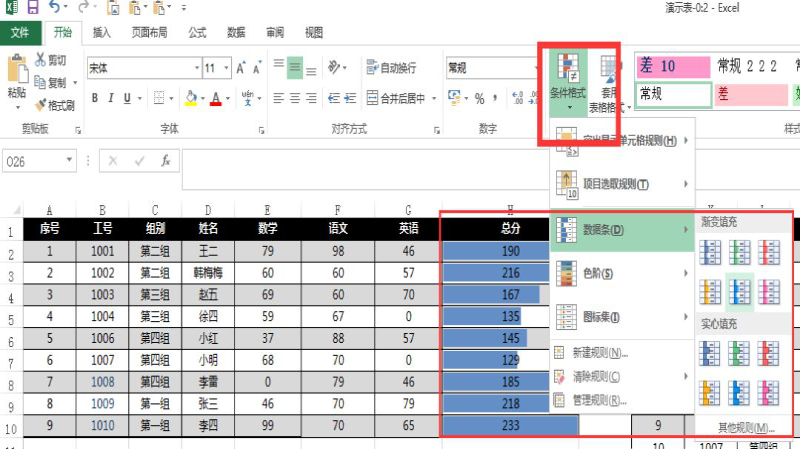This screenshot has height=449, width=800.
Task: Click the insert function fx icon
Action: click(166, 160)
